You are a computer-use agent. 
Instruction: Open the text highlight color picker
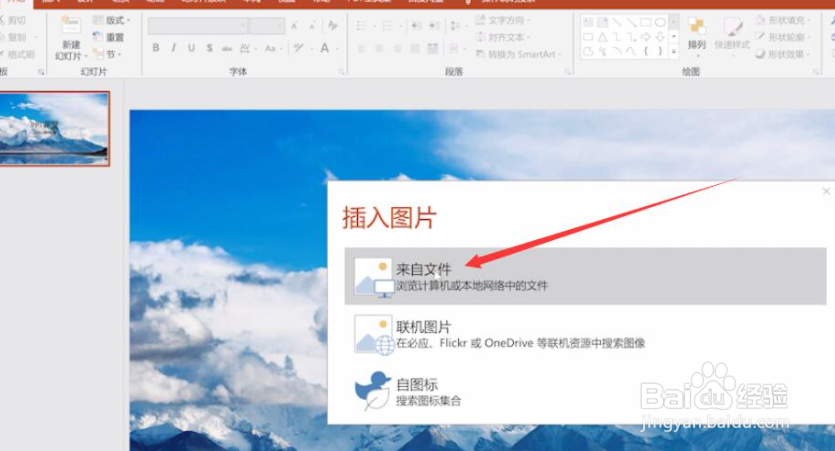(x=301, y=48)
